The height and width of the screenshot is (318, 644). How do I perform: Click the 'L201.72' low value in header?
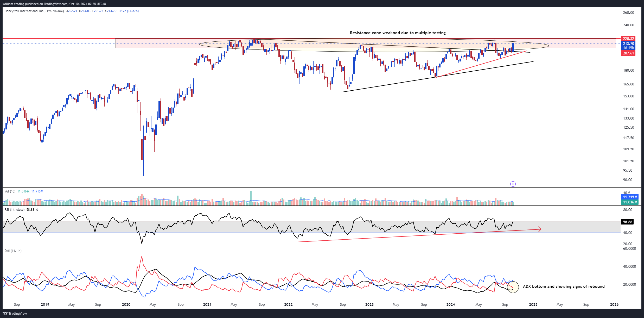pyautogui.click(x=98, y=11)
